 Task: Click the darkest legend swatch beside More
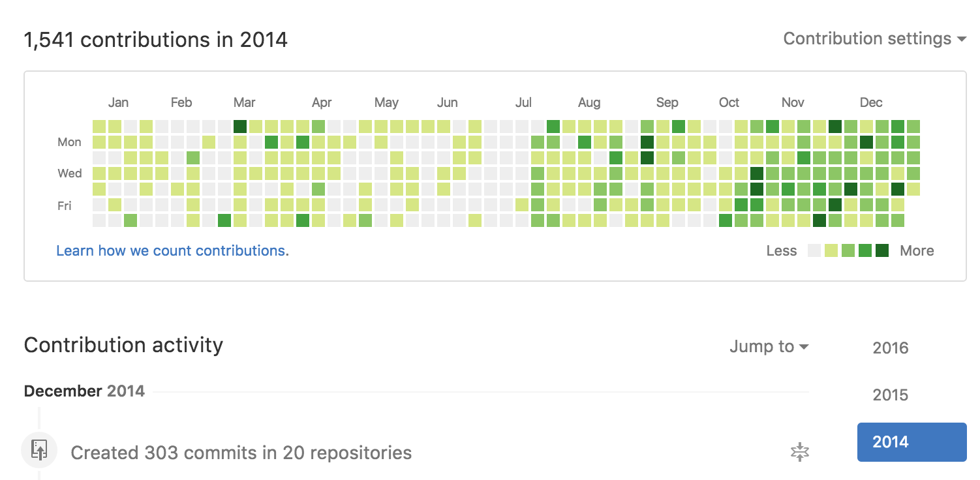pos(882,251)
